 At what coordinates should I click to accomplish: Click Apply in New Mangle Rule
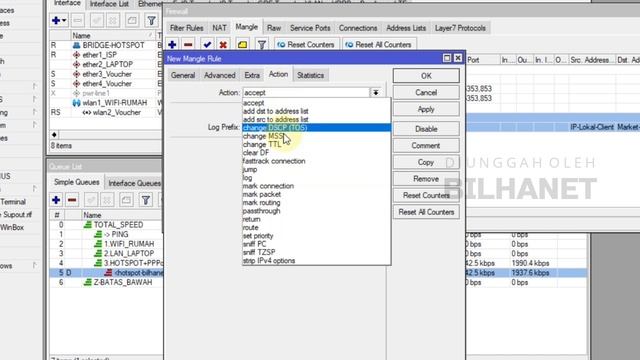426,109
